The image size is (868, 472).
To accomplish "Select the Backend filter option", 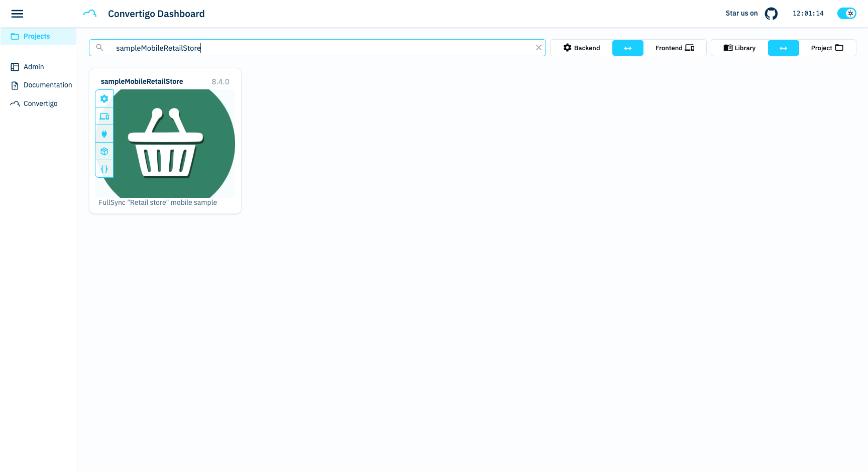I will tap(581, 48).
